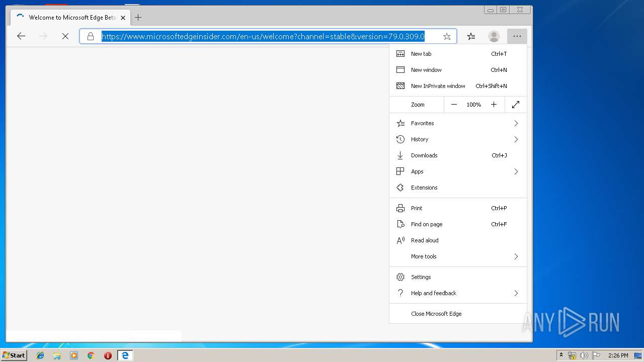Stop loading the page
This screenshot has width=644, height=362.
[65, 36]
